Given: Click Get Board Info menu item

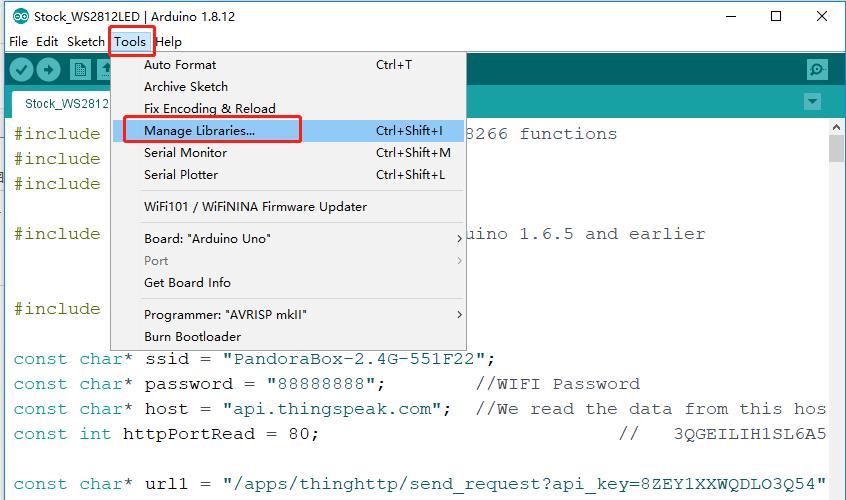Looking at the screenshot, I should (187, 283).
